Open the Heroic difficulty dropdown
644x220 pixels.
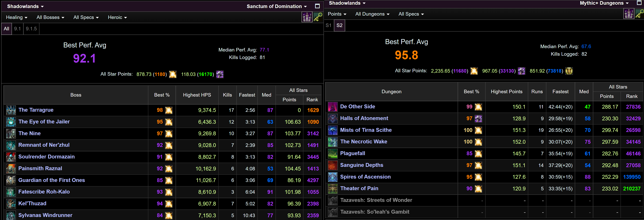pos(117,17)
